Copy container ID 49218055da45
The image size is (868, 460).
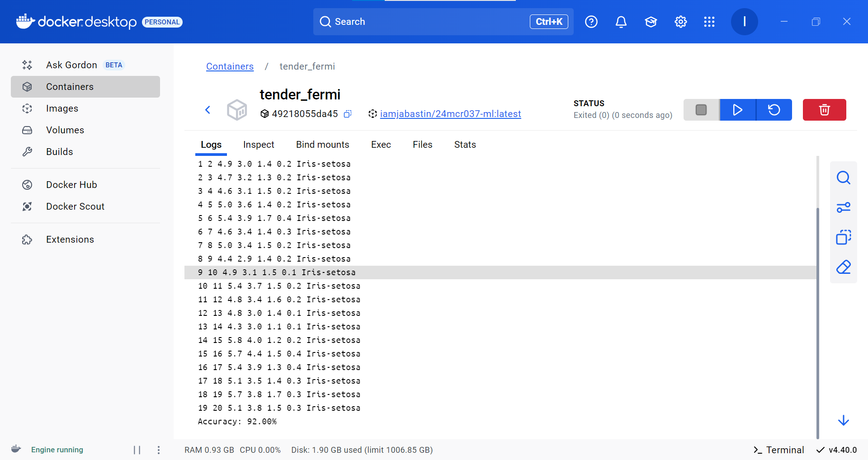348,114
